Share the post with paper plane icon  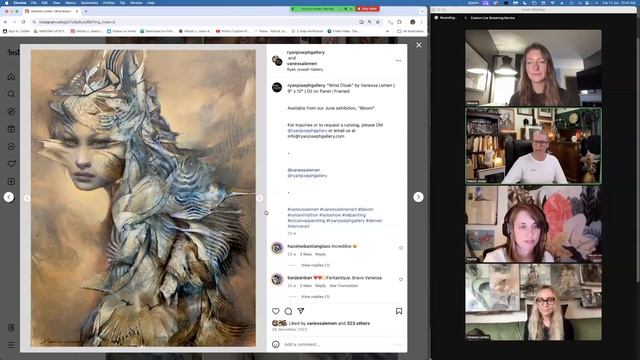tap(301, 311)
